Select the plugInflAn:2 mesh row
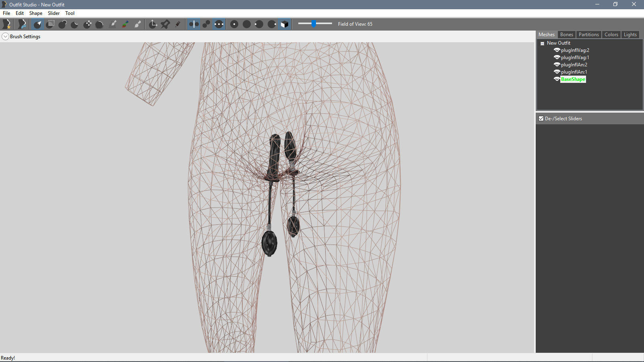 pyautogui.click(x=574, y=65)
